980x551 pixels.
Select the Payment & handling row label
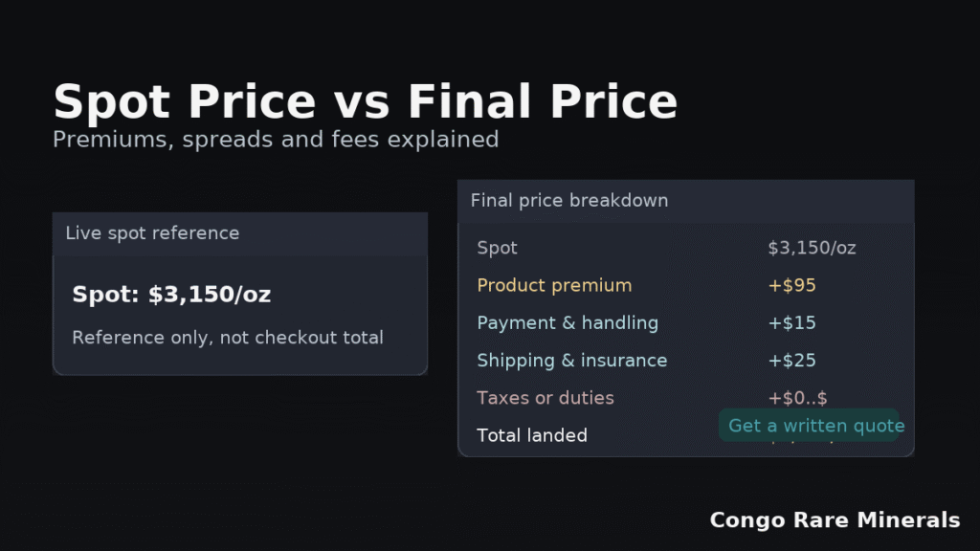coord(568,322)
